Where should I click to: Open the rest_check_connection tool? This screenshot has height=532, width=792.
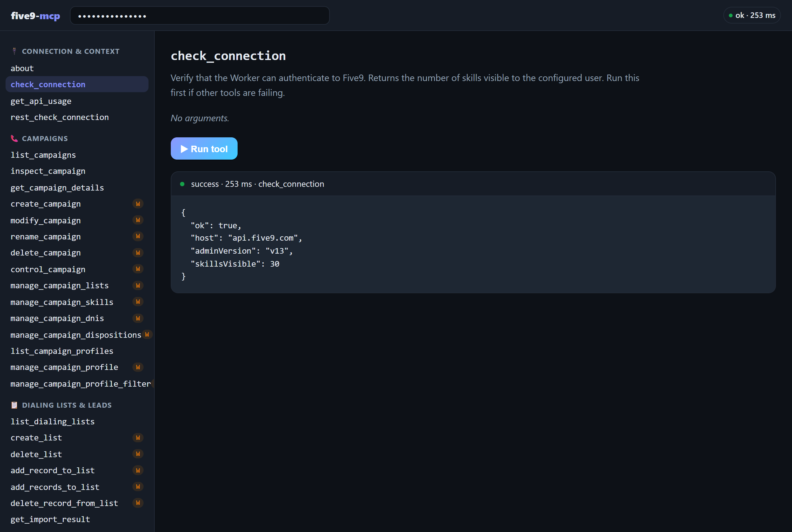[x=77, y=117]
